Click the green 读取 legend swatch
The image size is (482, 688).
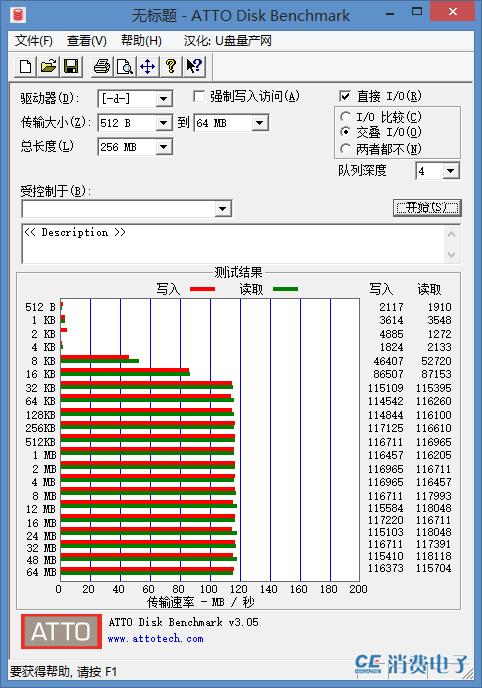coord(285,289)
